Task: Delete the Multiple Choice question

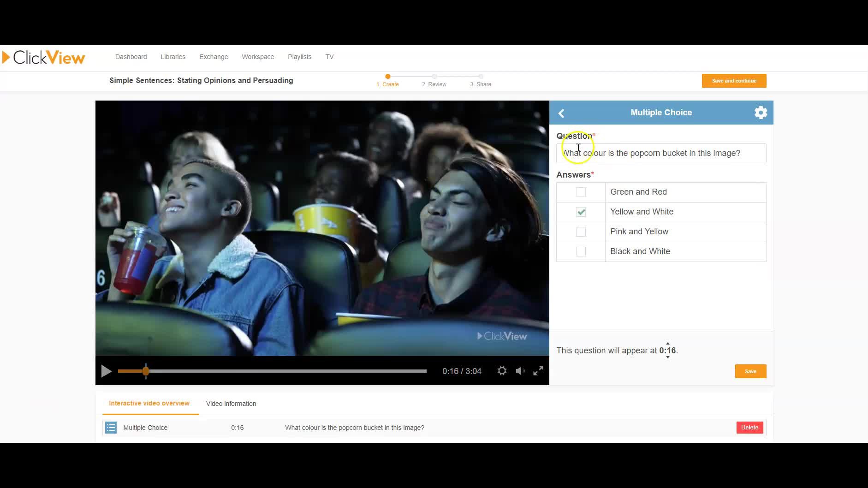Action: coord(749,428)
